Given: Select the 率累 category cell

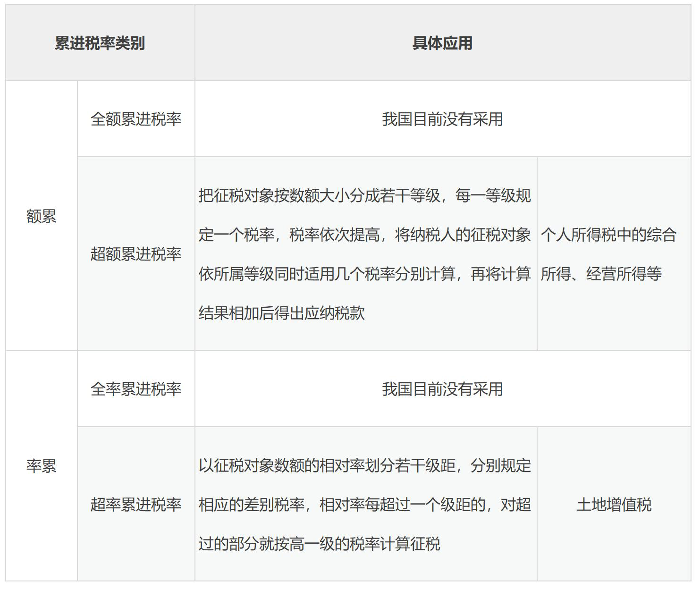Looking at the screenshot, I should 41,466.
